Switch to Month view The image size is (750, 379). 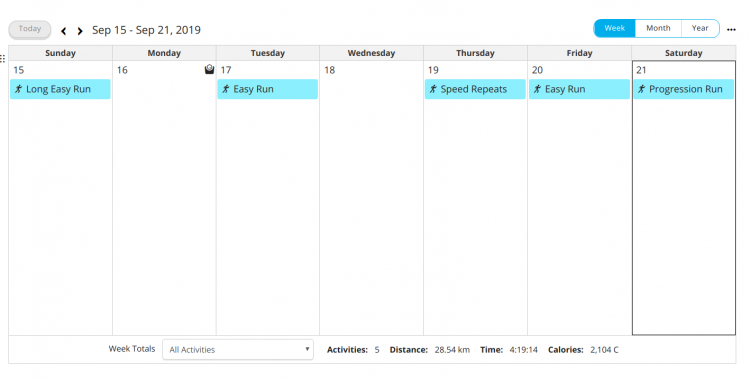tap(658, 28)
